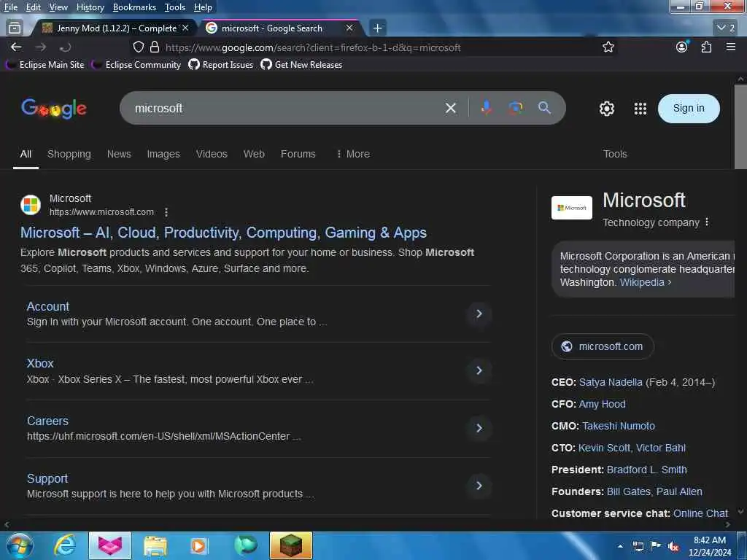The image size is (747, 560).
Task: Open the extensions puzzle icon
Action: pyautogui.click(x=706, y=47)
